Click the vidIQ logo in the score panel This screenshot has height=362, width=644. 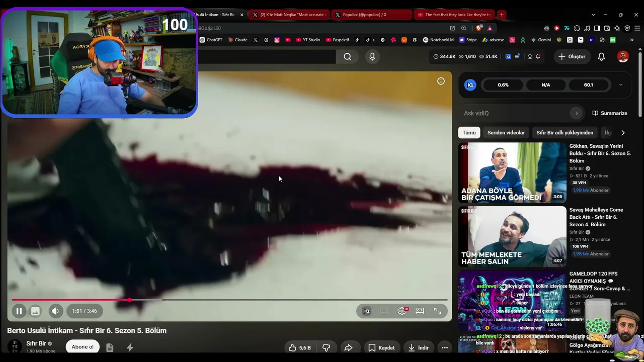point(470,85)
